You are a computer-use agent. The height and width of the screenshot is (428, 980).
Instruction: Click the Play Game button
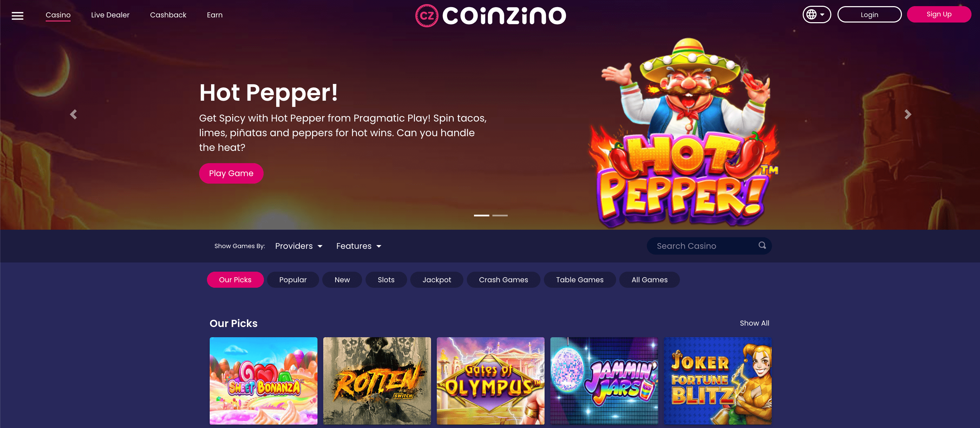(x=231, y=173)
